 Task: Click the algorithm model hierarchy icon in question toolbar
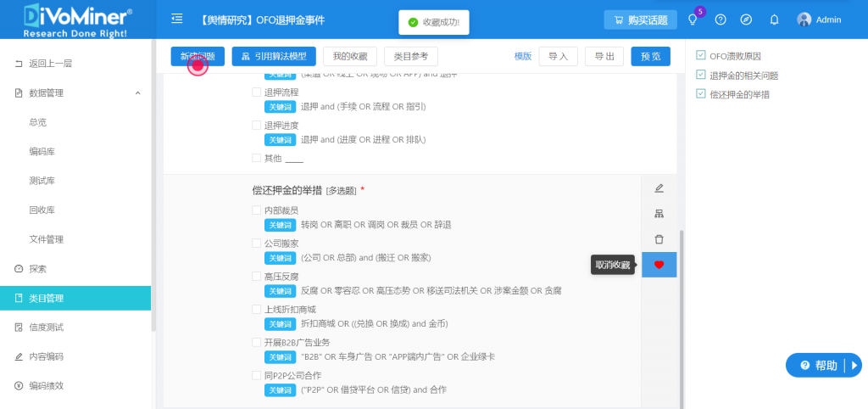(x=659, y=214)
